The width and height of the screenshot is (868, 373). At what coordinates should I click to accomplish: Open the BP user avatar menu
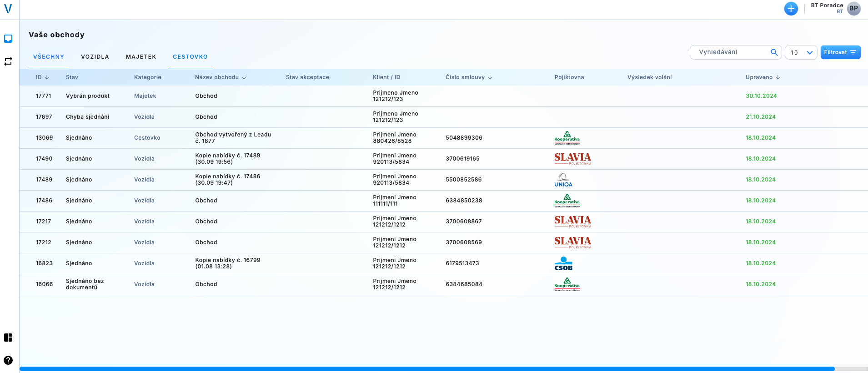[853, 9]
